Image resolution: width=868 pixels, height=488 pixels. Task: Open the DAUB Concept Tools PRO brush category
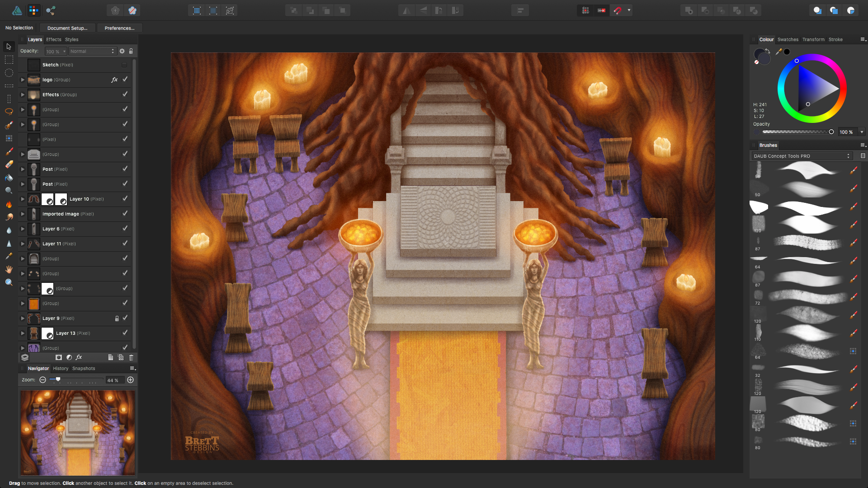[802, 156]
